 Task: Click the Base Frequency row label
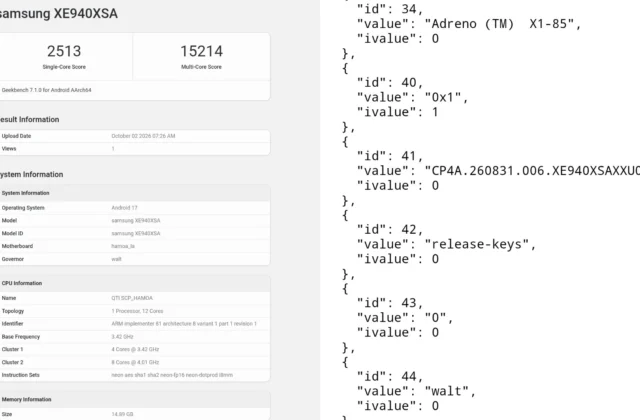(x=20, y=337)
